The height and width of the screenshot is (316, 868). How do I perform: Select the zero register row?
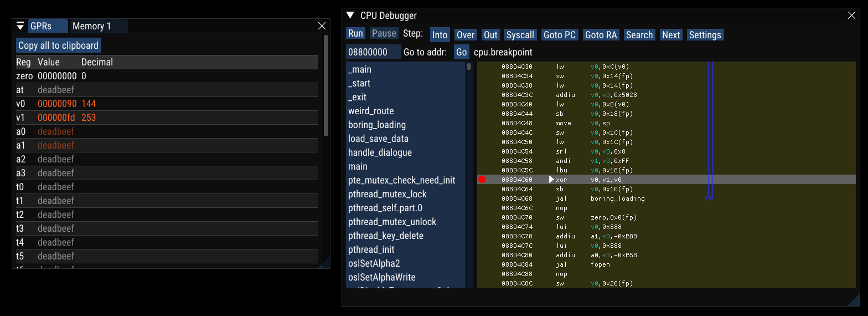point(167,76)
